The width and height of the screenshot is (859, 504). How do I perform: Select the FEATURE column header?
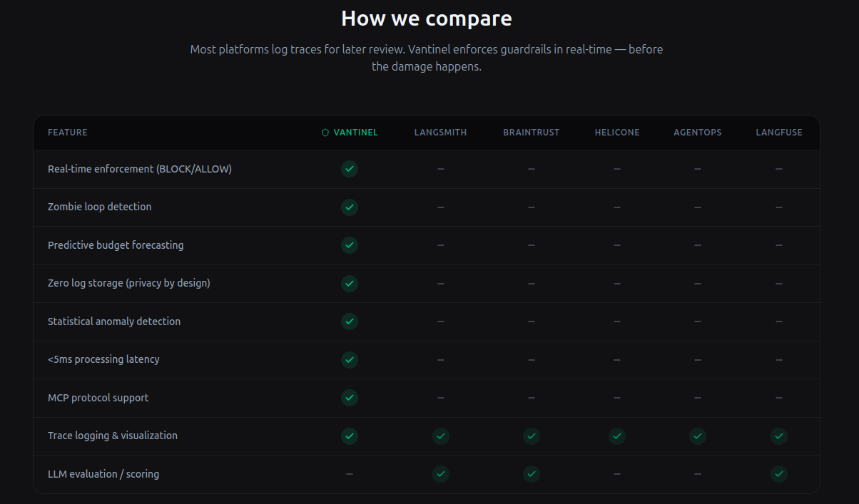(x=68, y=133)
